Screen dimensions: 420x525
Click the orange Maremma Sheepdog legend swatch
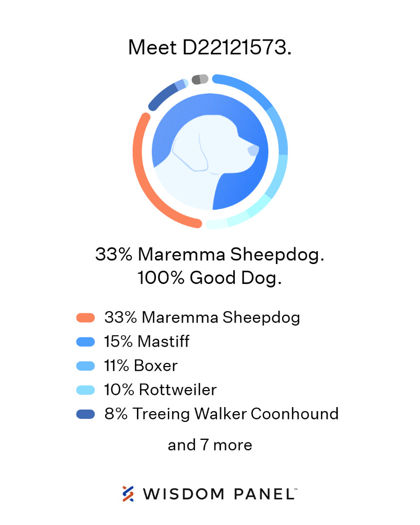86,318
